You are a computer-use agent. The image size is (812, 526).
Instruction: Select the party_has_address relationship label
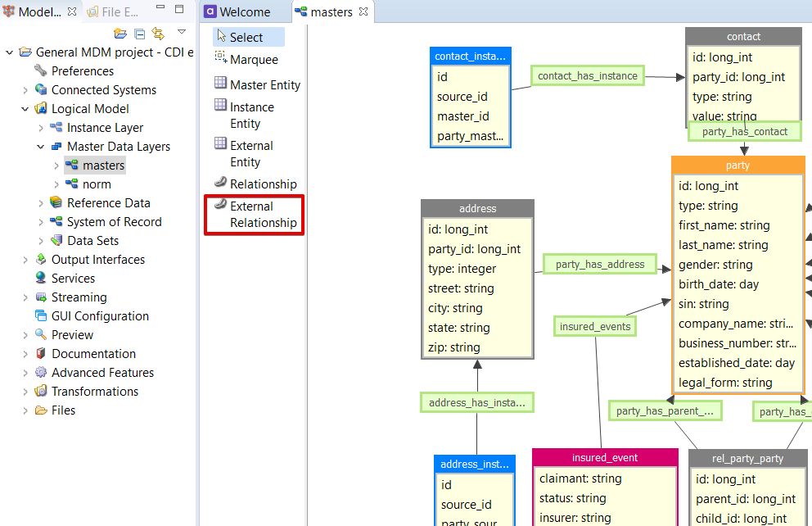click(x=601, y=264)
